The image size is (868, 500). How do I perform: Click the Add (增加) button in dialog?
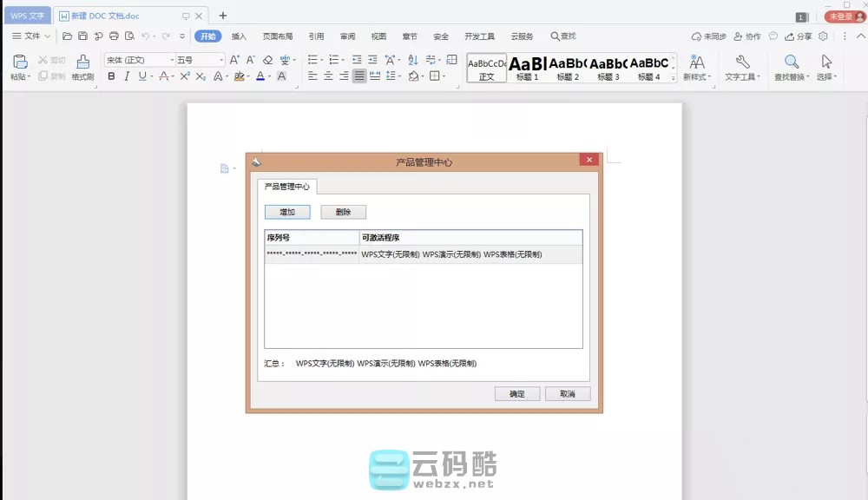pos(287,212)
